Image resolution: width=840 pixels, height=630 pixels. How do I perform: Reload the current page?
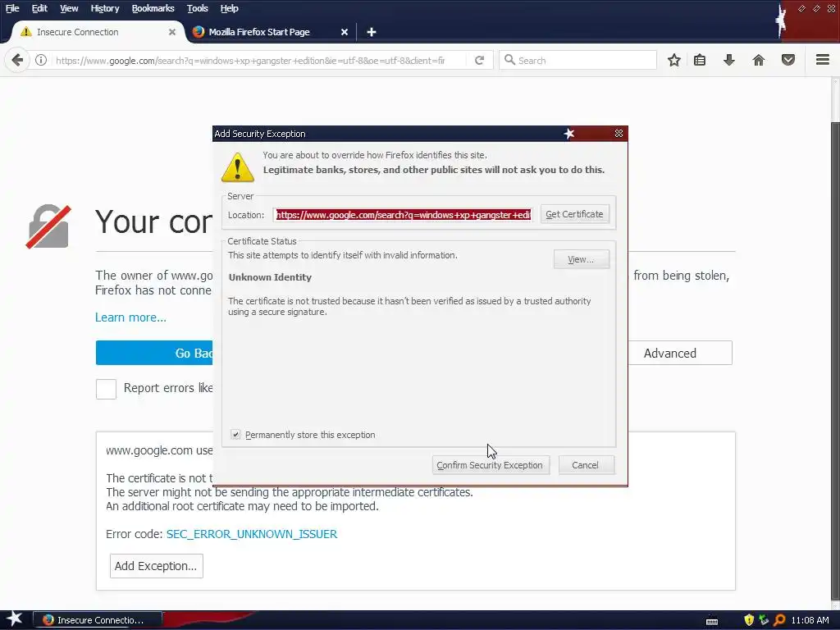click(x=479, y=60)
